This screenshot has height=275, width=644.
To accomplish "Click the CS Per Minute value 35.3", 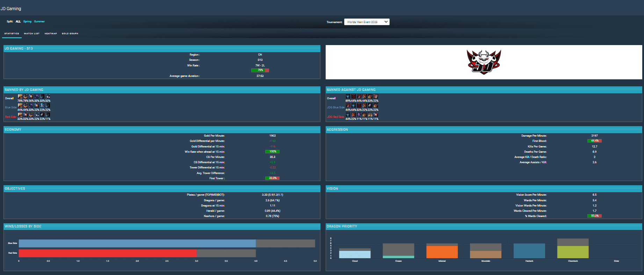I will tap(273, 157).
